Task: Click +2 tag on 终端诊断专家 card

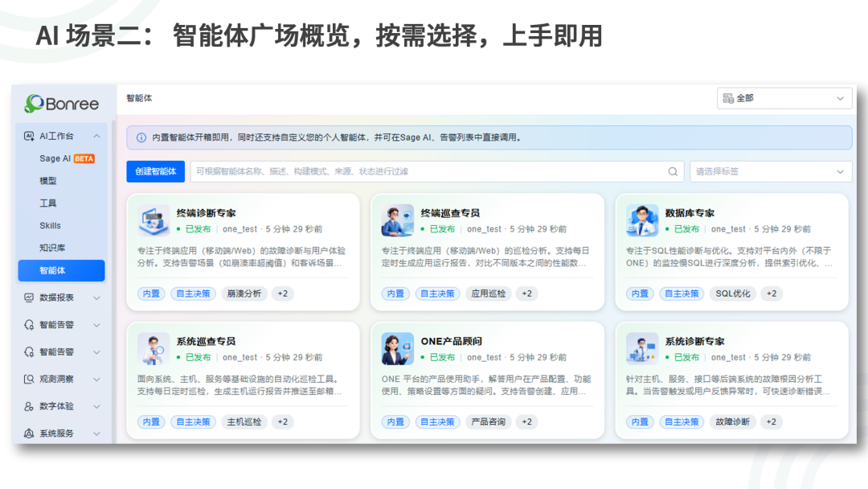Action: [x=283, y=294]
